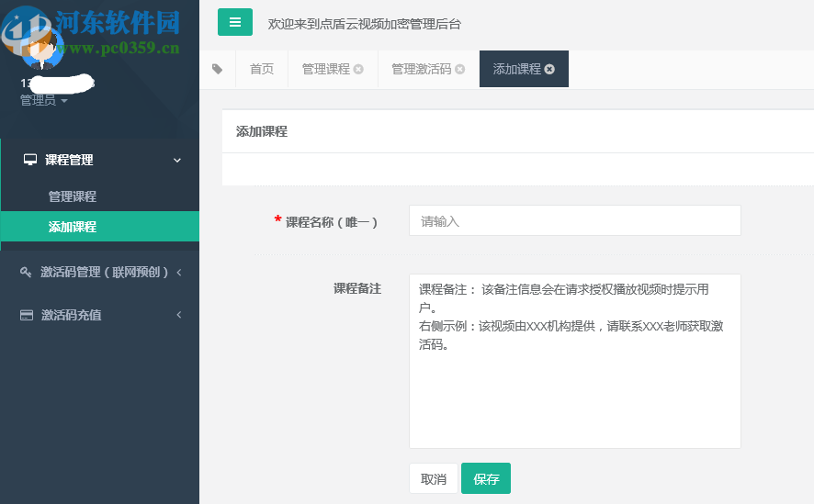Close the 管理激活码 tab with its x icon
This screenshot has height=504, width=814.
(x=460, y=69)
